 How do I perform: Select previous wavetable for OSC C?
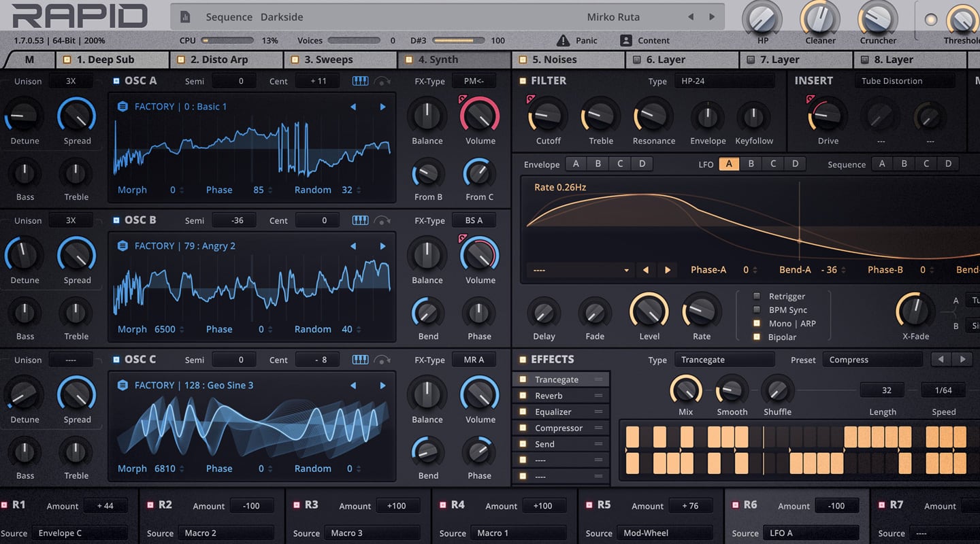click(353, 386)
